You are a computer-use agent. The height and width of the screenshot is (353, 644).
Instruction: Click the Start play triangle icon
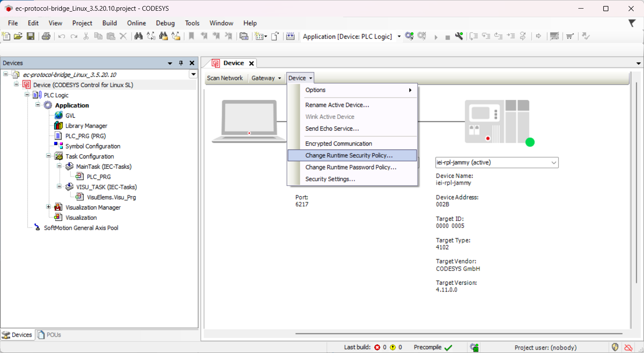click(436, 37)
